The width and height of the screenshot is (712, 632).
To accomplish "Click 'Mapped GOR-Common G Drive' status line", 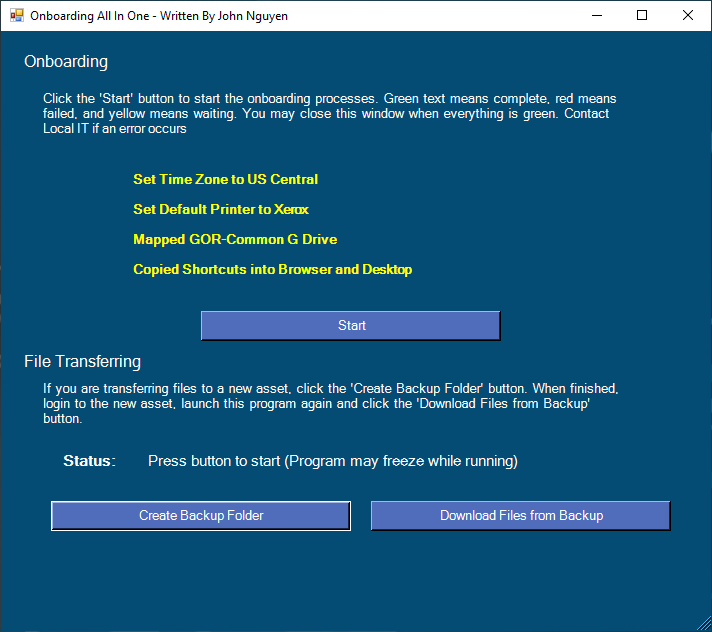I will click(235, 239).
